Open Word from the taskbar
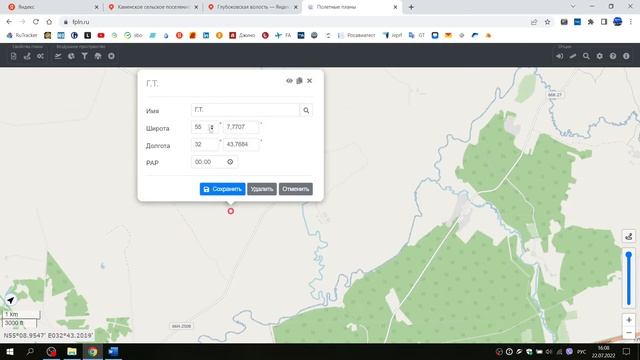The width and height of the screenshot is (640, 360). pyautogui.click(x=113, y=351)
